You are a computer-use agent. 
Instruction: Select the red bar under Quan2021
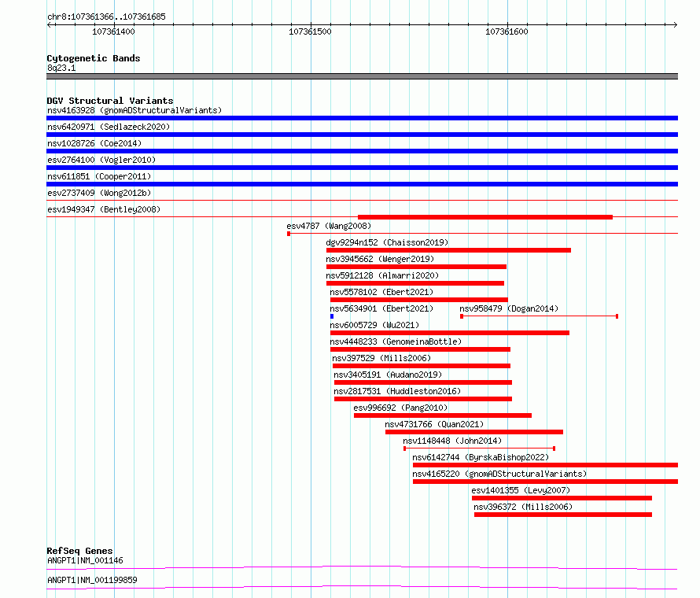(x=474, y=432)
